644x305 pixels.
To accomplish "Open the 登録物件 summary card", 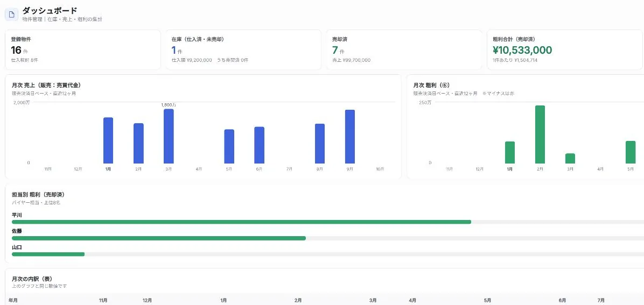I will click(83, 49).
